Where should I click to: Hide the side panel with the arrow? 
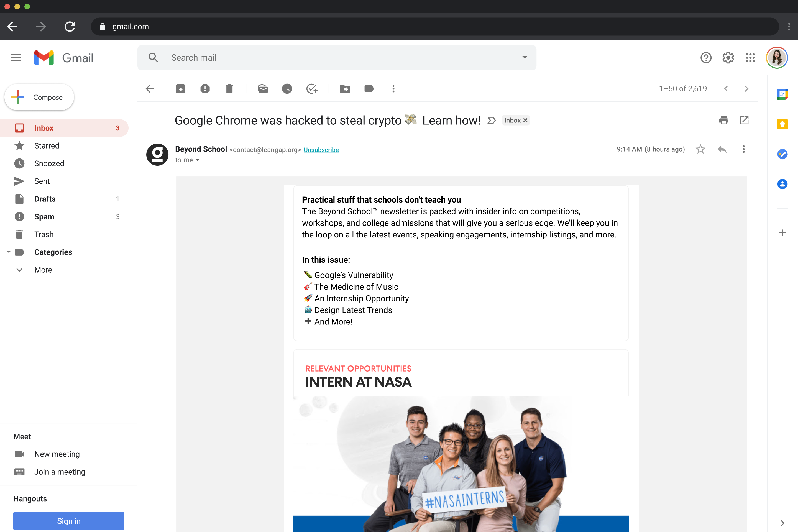[x=782, y=523]
